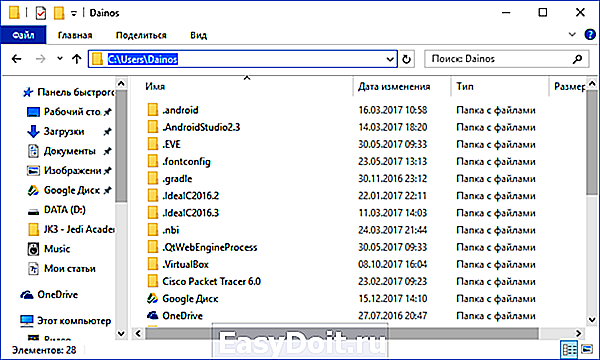Click the Google Диск icon in file list
This screenshot has width=600, height=360.
152,298
